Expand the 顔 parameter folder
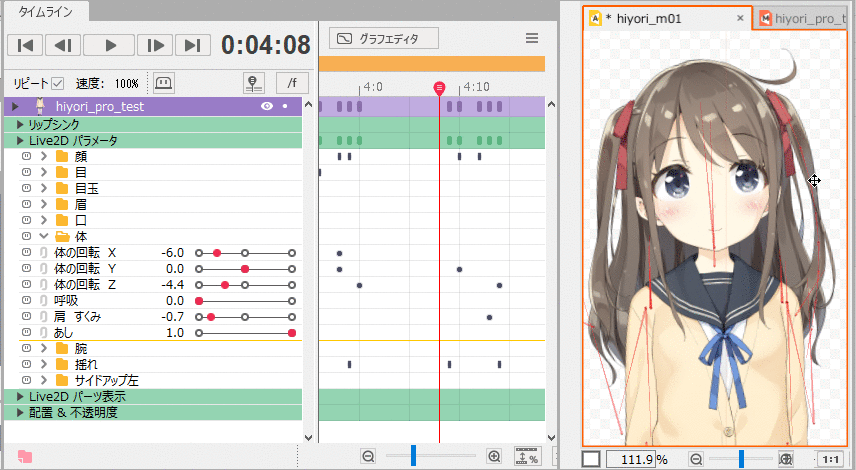This screenshot has width=856, height=470. 44,157
